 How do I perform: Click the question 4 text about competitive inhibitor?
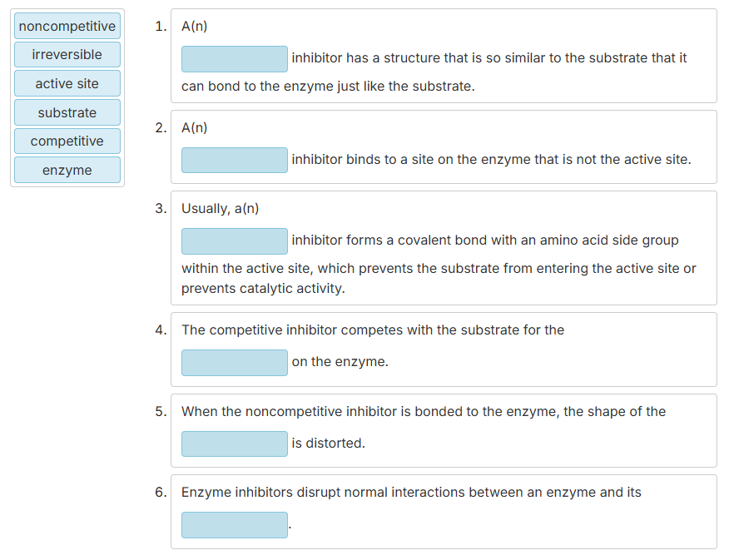[373, 330]
